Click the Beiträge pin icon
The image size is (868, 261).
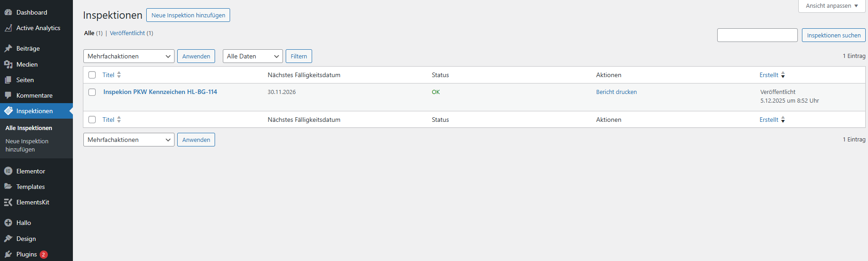click(x=8, y=48)
